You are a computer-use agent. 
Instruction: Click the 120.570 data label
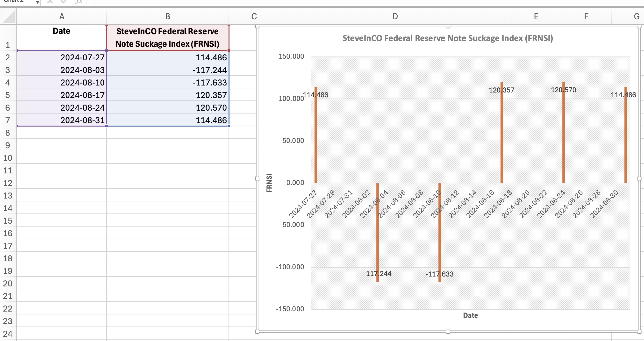pos(564,90)
